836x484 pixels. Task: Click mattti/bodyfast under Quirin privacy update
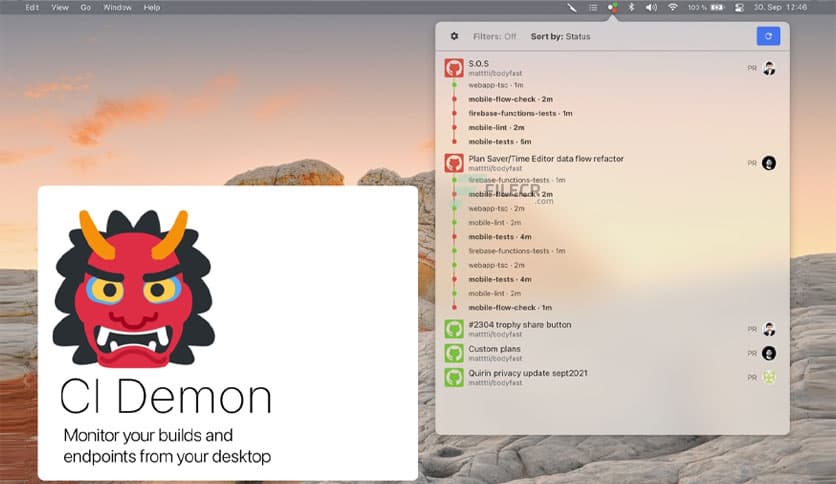(x=495, y=383)
